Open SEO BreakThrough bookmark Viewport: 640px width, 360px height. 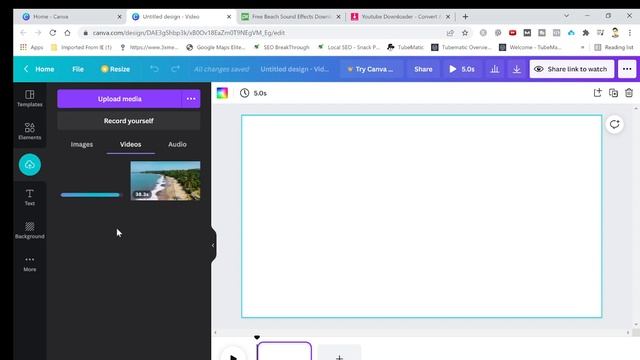281,47
